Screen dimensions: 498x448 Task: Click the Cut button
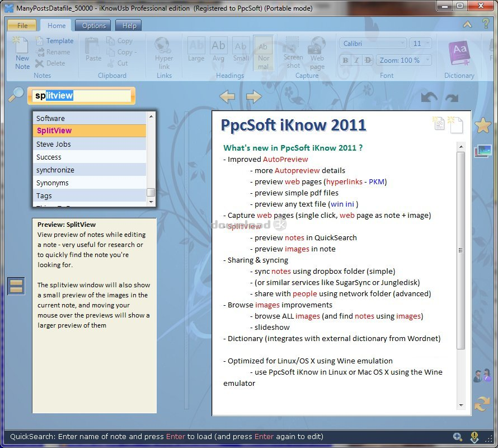click(x=118, y=63)
